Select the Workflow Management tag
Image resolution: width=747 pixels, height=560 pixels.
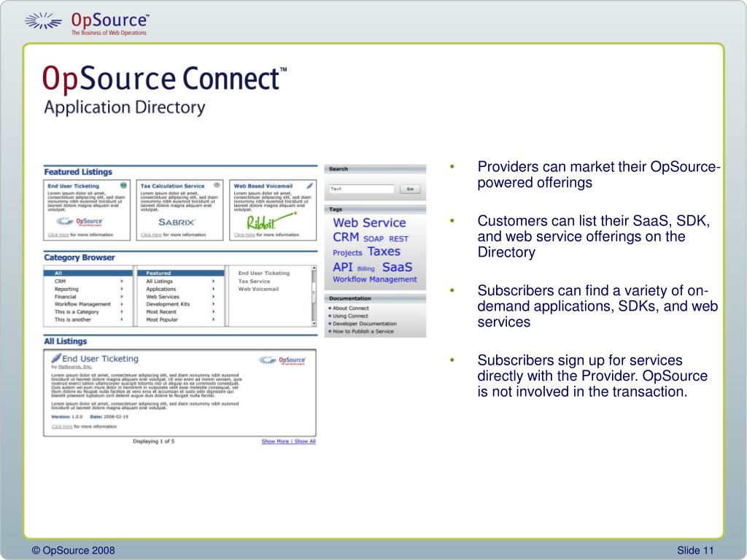pos(374,279)
